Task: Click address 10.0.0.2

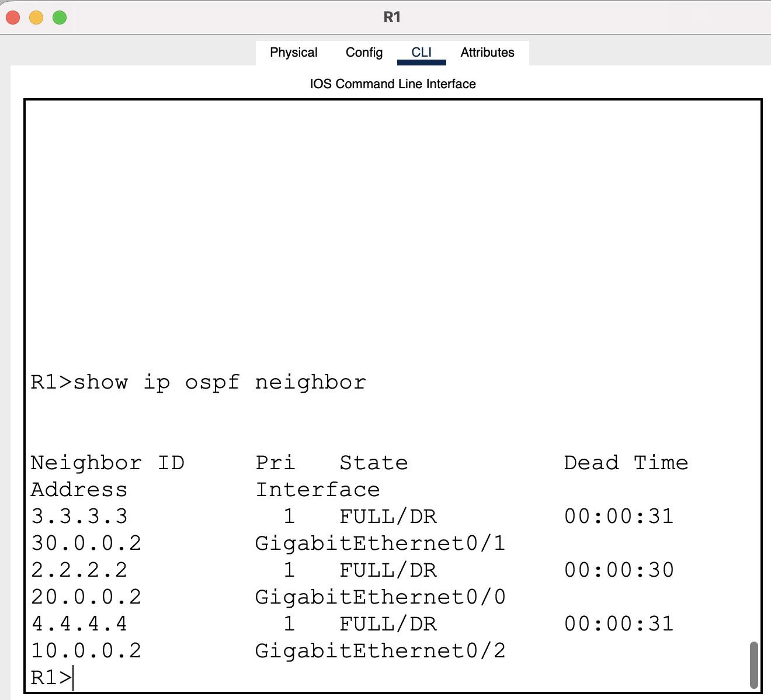Action: point(86,651)
